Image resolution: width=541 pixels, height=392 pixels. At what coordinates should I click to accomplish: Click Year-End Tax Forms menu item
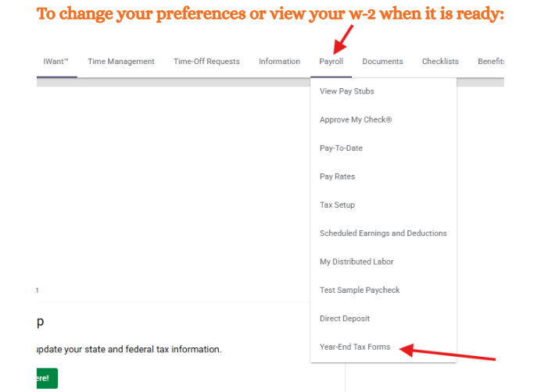[x=355, y=347]
